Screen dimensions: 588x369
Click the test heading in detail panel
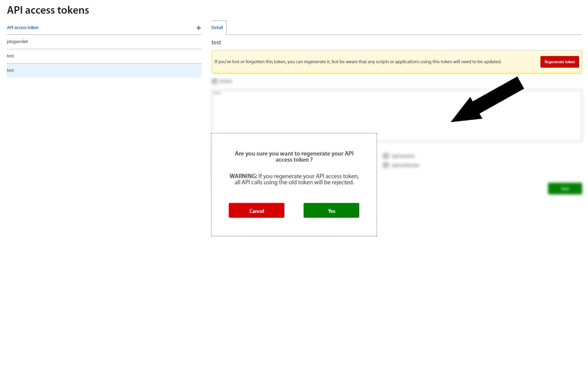tap(216, 43)
